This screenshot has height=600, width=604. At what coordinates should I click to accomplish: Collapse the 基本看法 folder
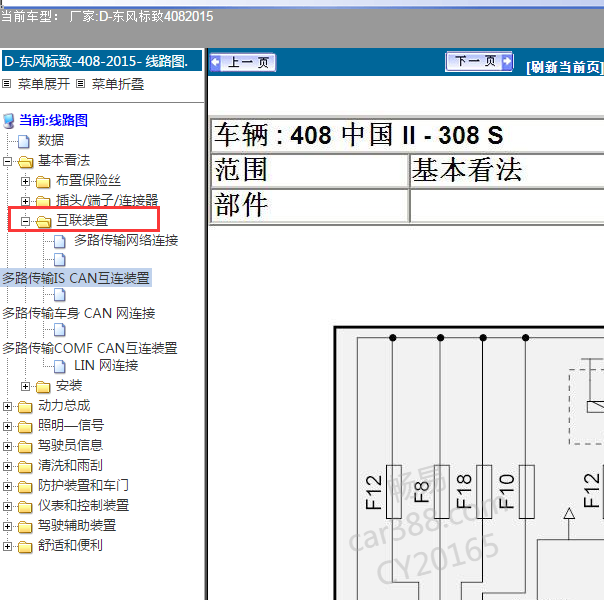coord(7,161)
